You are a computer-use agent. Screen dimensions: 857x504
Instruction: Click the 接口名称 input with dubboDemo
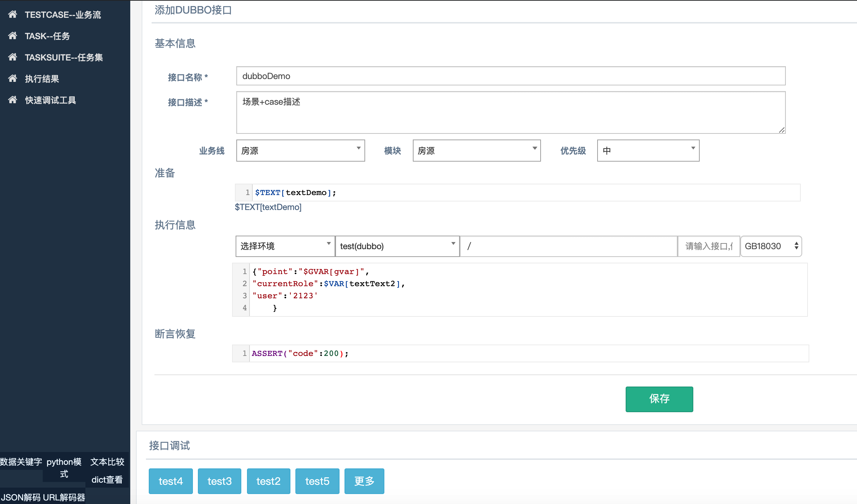[x=511, y=76]
